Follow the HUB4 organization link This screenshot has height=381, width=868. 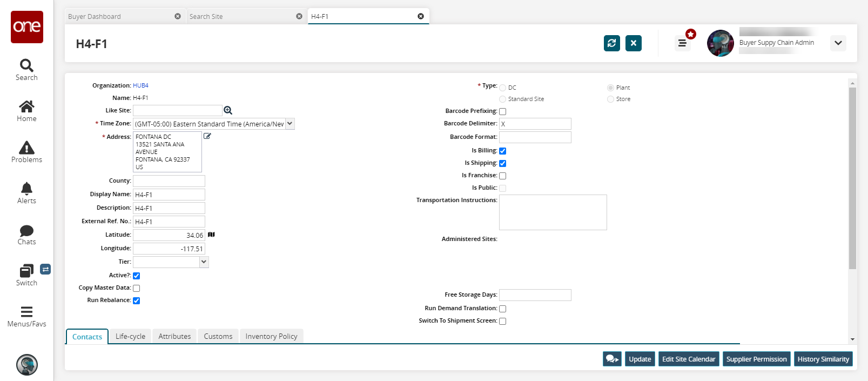tap(140, 85)
